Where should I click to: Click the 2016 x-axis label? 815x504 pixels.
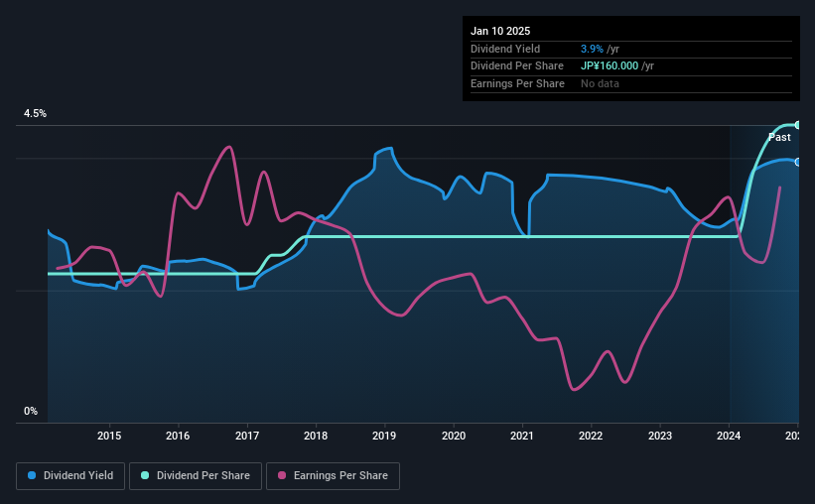pyautogui.click(x=178, y=436)
